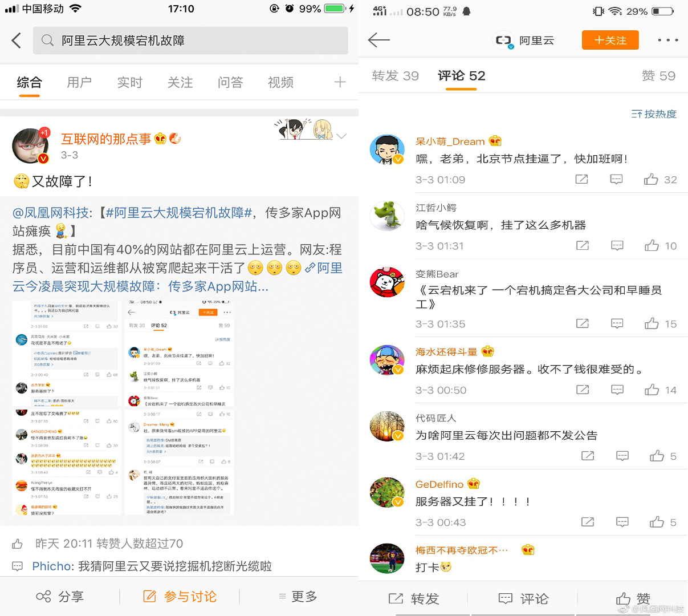
Task: Switch to the 实时 tab
Action: [x=129, y=83]
